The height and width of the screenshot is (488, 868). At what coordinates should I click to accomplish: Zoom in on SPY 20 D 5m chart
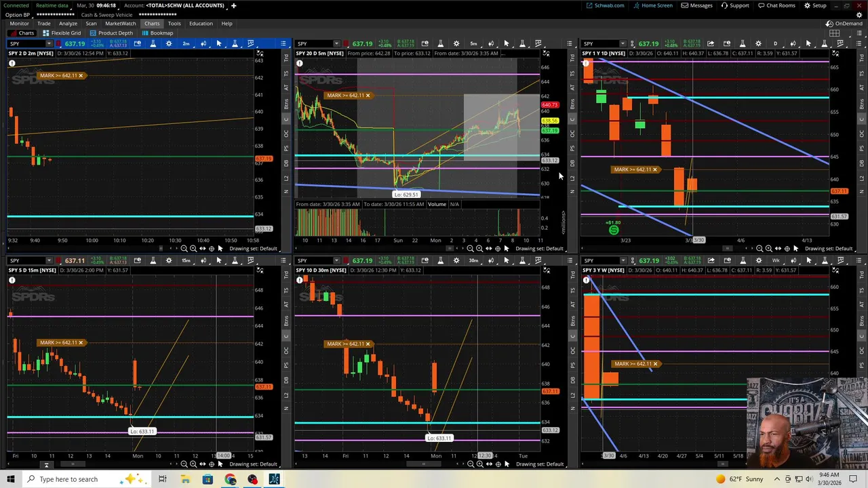coord(479,248)
